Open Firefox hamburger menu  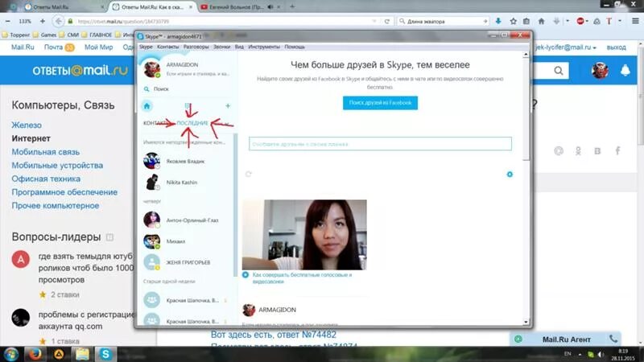coord(635,22)
